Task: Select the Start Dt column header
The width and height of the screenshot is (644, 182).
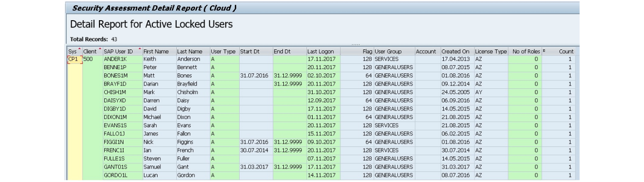Action: [x=255, y=51]
